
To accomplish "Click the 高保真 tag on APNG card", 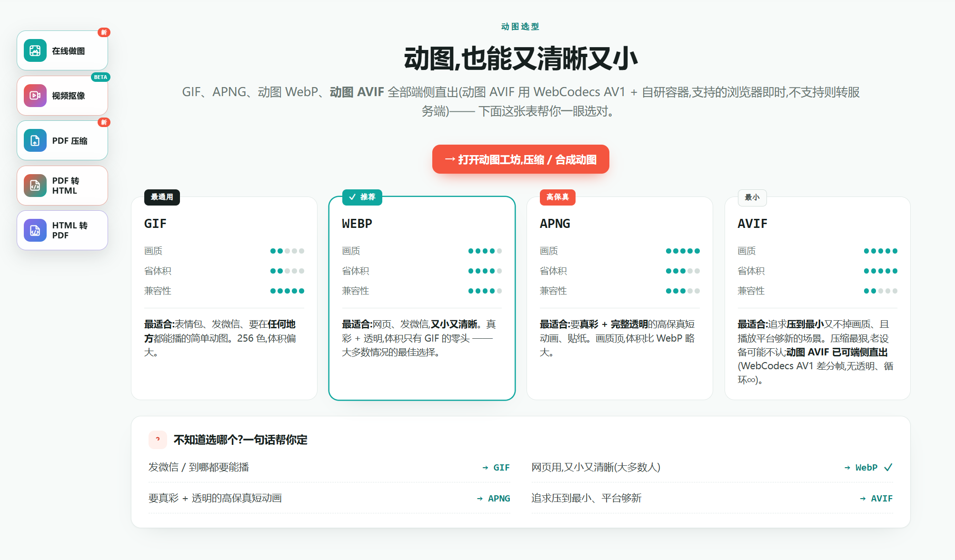I will [x=557, y=197].
